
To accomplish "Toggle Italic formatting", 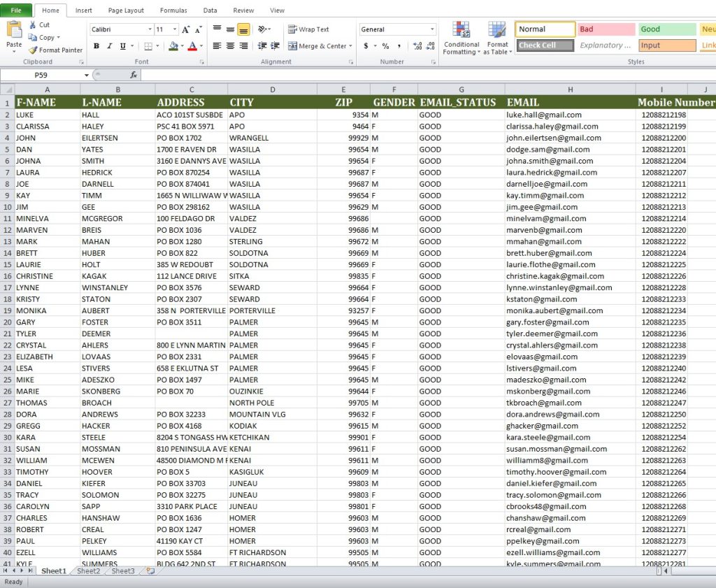I will [x=110, y=46].
